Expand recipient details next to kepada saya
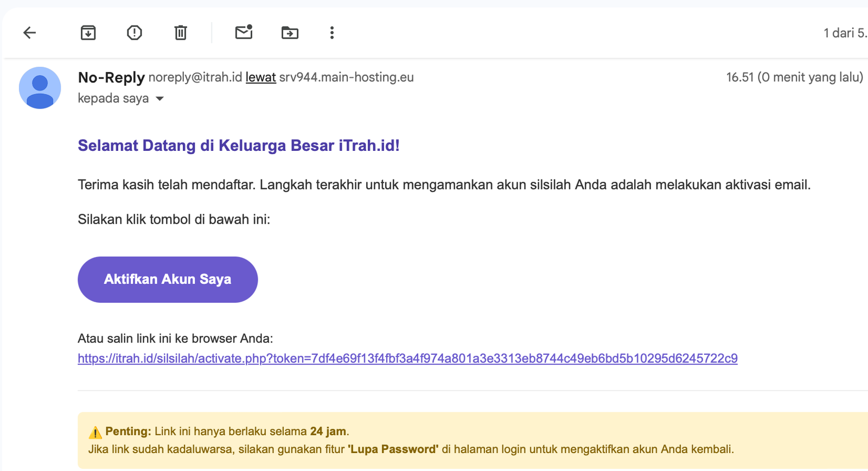Image resolution: width=868 pixels, height=471 pixels. pos(159,99)
